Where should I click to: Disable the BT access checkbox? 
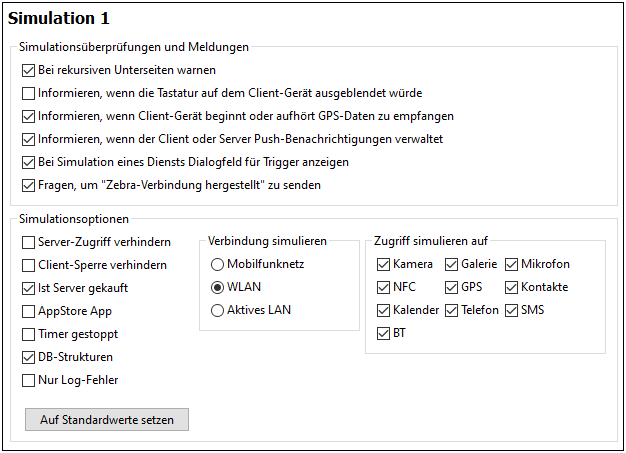point(384,334)
